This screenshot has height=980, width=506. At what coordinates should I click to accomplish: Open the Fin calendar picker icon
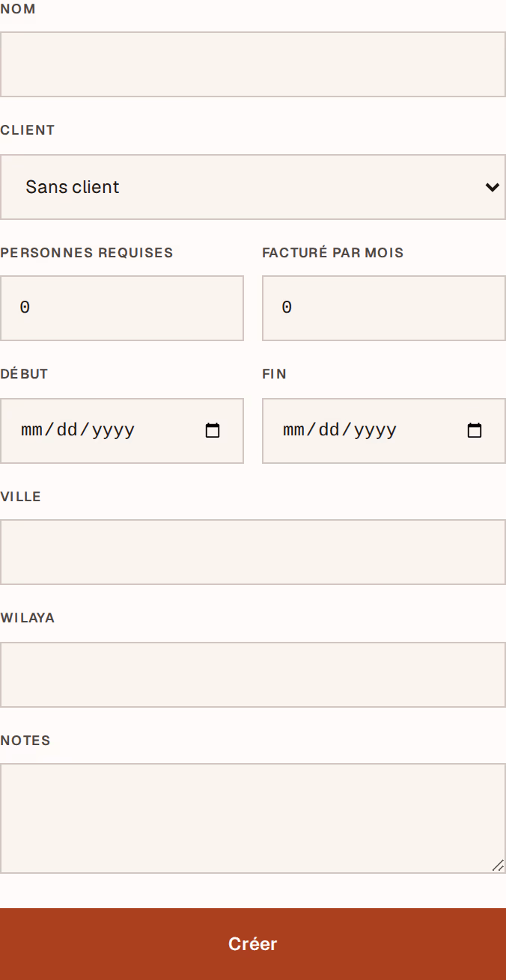coord(475,431)
